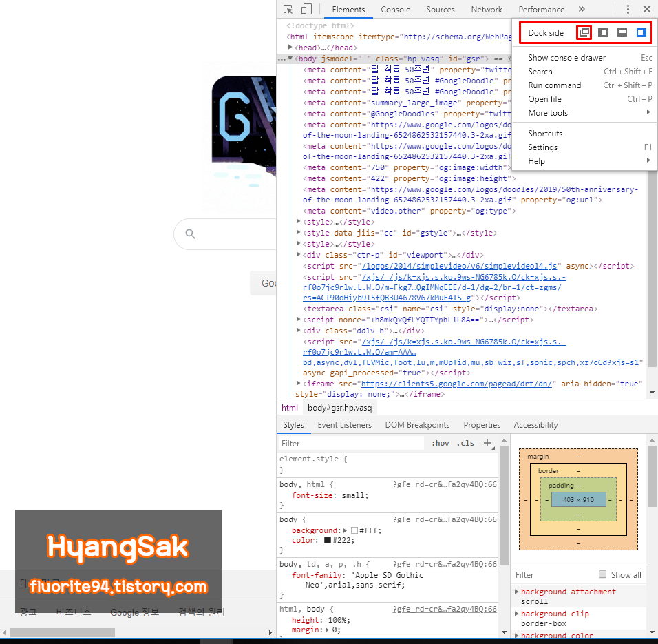
Task: Focus the Styles Filter input field
Action: (352, 443)
